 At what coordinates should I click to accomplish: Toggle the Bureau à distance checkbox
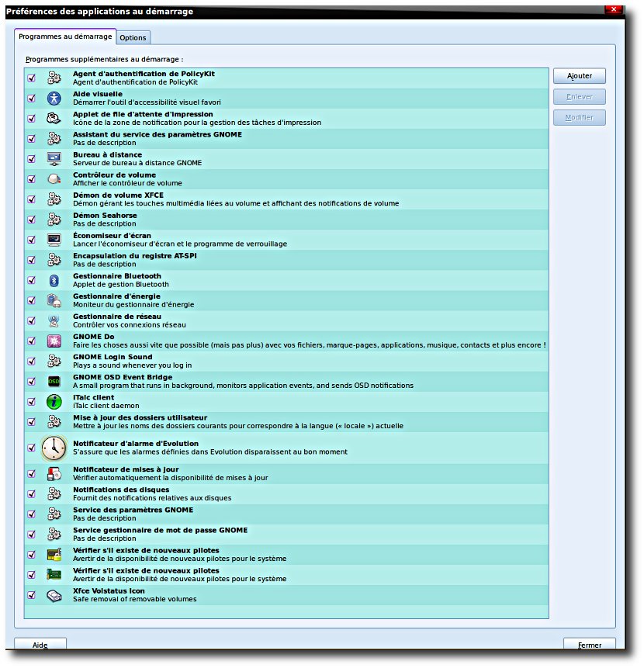coord(32,159)
